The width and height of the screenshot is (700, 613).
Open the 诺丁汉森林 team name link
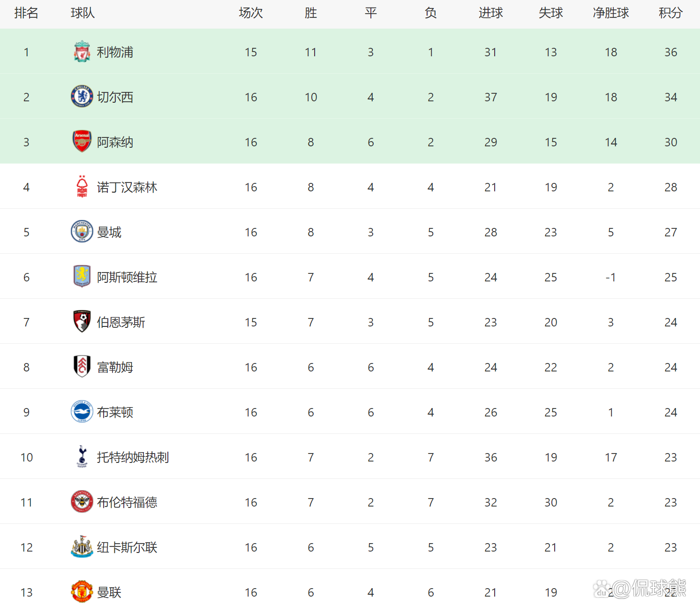tap(127, 187)
